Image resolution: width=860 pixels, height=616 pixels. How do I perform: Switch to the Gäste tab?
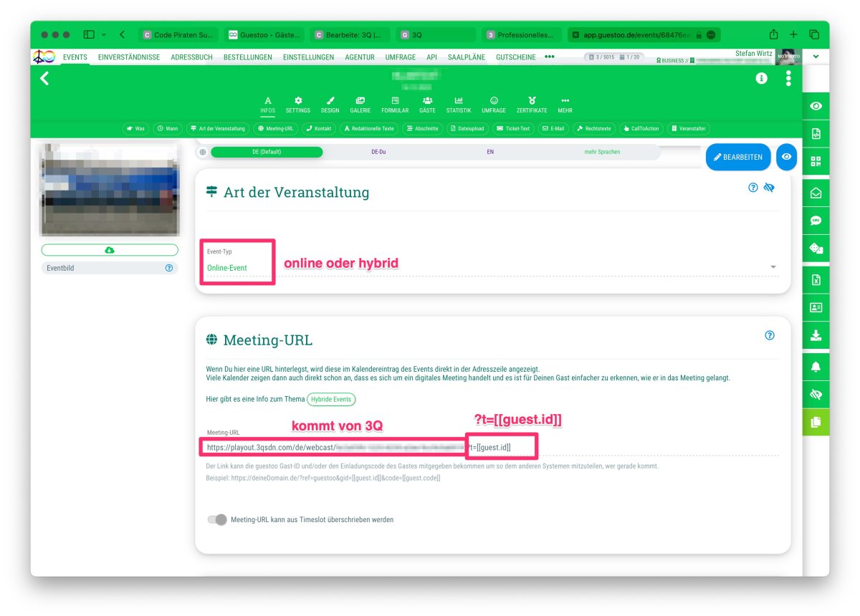(x=427, y=105)
